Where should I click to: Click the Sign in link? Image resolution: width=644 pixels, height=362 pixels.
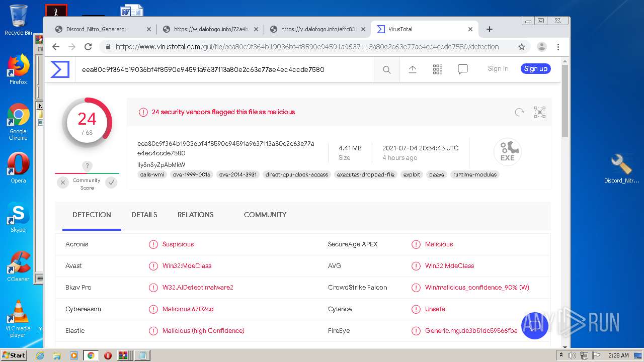pyautogui.click(x=498, y=69)
